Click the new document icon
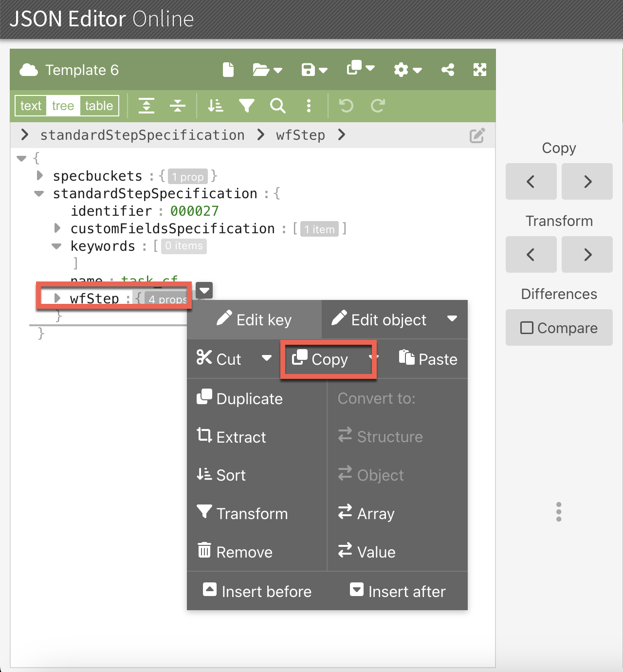The image size is (623, 672). tap(228, 70)
